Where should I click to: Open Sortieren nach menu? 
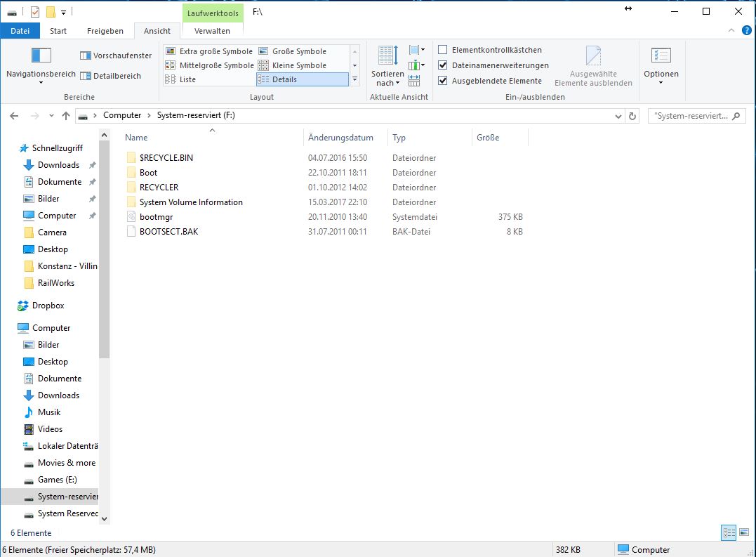click(x=387, y=65)
